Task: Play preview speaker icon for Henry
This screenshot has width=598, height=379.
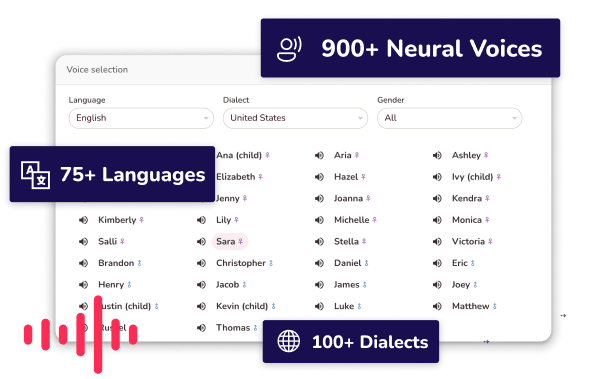Action: (84, 285)
